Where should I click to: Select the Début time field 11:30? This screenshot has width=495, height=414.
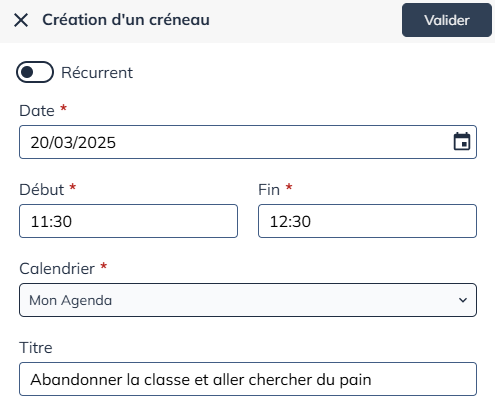(x=128, y=221)
